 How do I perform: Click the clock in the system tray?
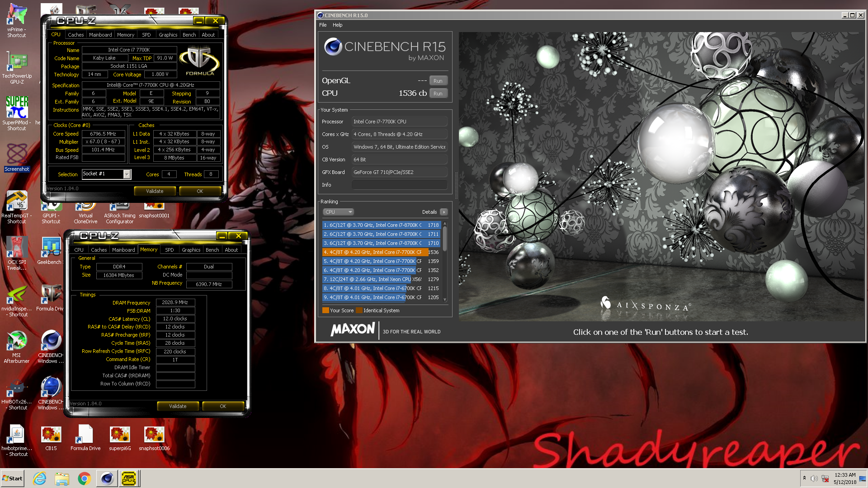click(844, 479)
